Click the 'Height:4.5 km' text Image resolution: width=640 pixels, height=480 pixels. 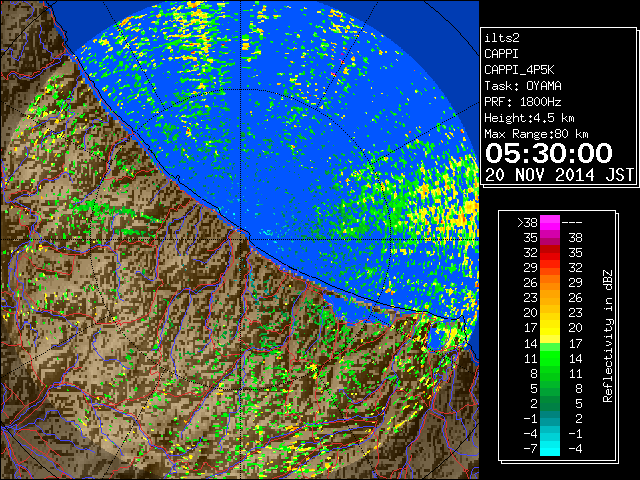point(529,118)
